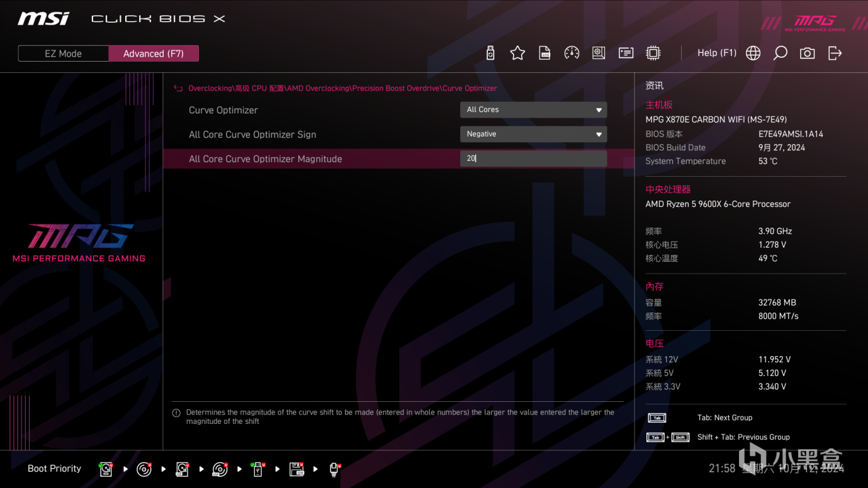Jump to 高级 CPU 配置 in breadcrumb

tap(260, 89)
